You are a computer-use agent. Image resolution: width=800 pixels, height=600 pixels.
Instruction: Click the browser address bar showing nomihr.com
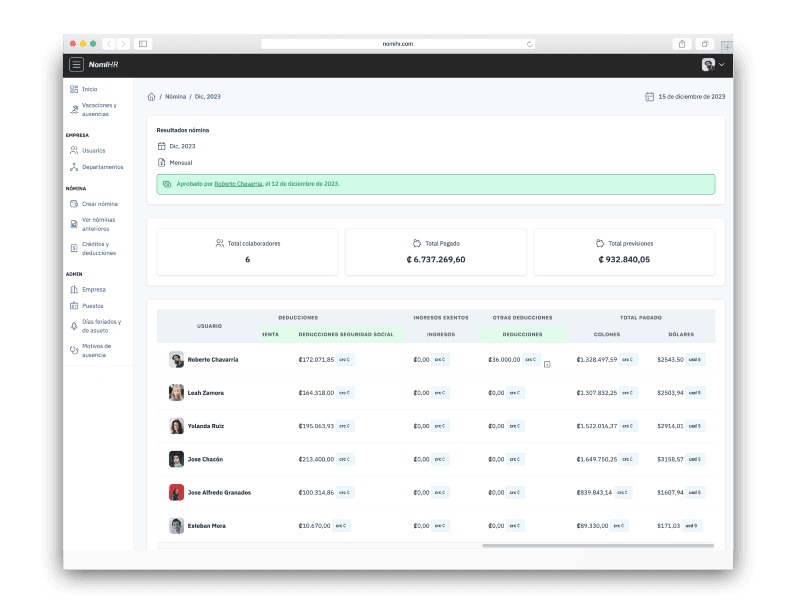click(398, 44)
